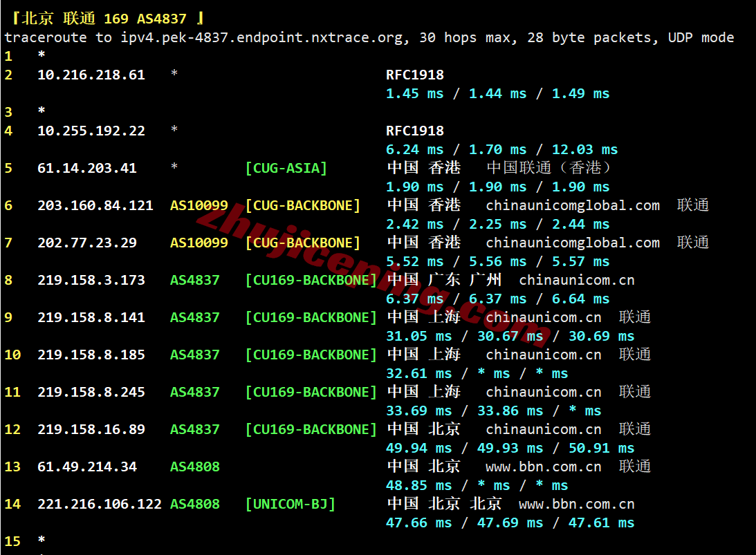The width and height of the screenshot is (756, 555).
Task: Click the latency value 32.61 ms
Action: click(x=419, y=373)
